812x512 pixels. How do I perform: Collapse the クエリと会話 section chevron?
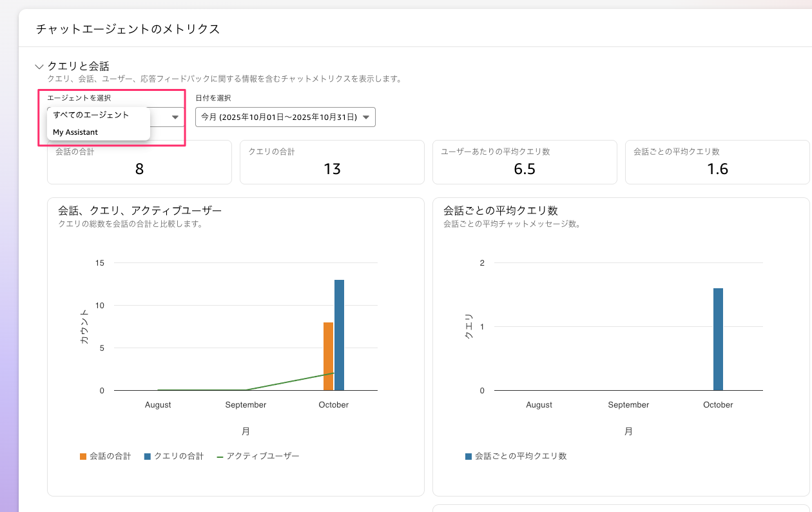pos(39,66)
